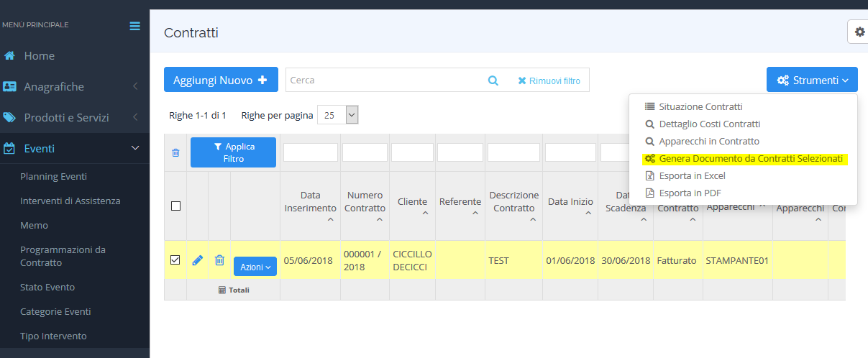Click the PDF file icon in Strumenti menu
This screenshot has width=868, height=358.
coord(649,193)
